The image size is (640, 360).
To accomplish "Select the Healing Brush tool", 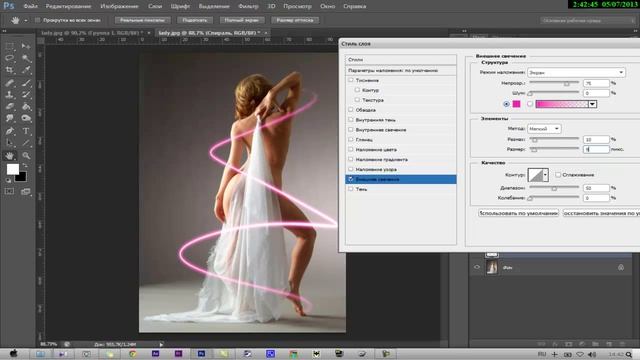I will 9,83.
